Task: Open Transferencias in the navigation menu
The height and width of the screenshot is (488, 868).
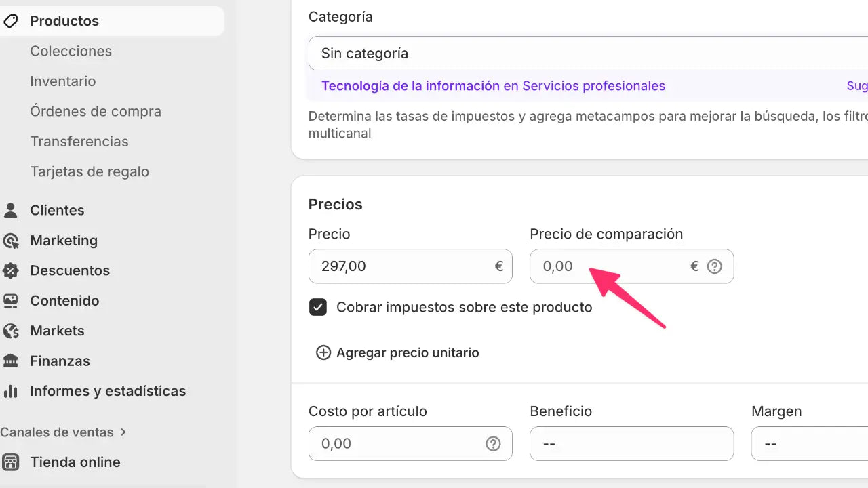Action: (79, 142)
